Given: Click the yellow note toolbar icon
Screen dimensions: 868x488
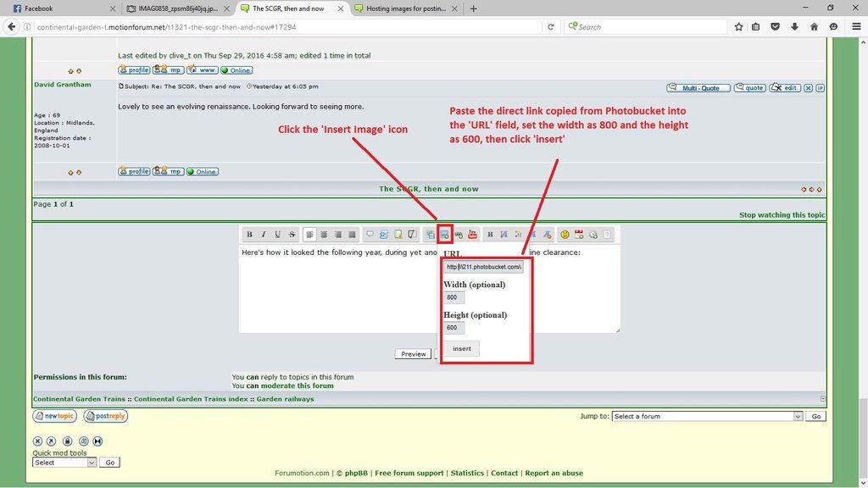Looking at the screenshot, I should pyautogui.click(x=398, y=235).
